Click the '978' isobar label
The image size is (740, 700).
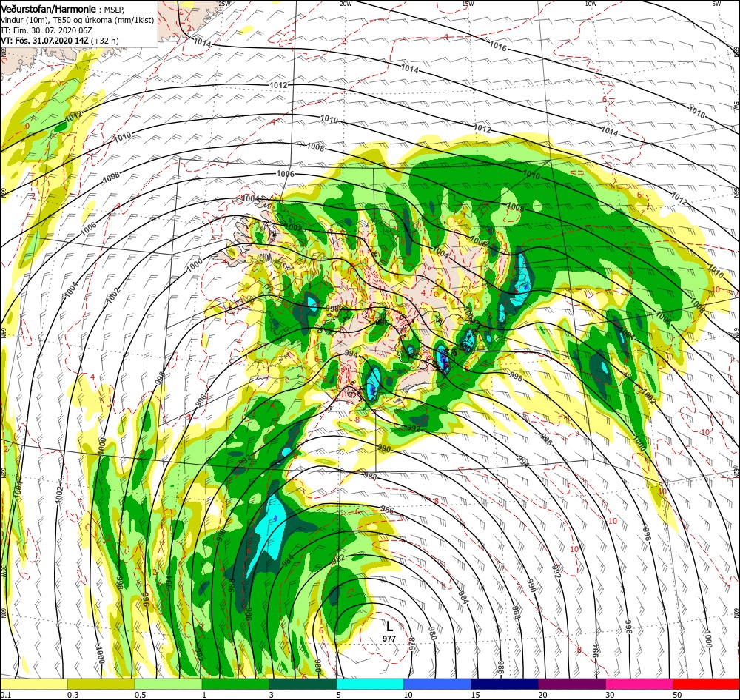tap(411, 643)
